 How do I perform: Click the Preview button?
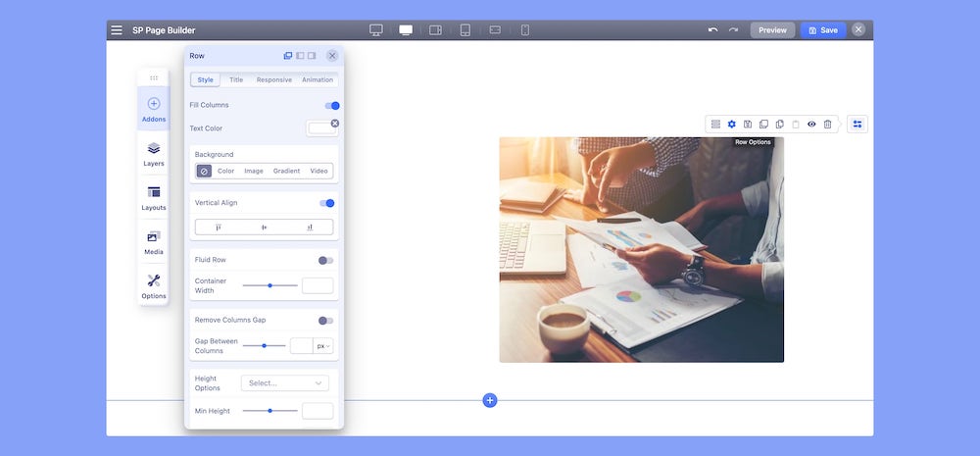[x=772, y=30]
